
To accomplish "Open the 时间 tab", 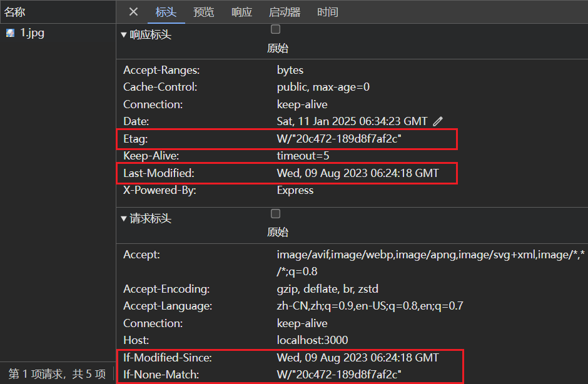I will pyautogui.click(x=328, y=12).
